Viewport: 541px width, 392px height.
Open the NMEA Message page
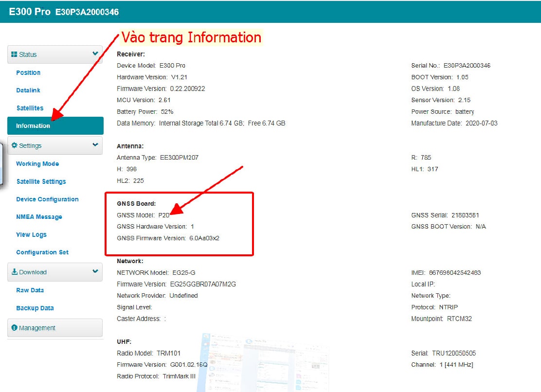(x=39, y=217)
